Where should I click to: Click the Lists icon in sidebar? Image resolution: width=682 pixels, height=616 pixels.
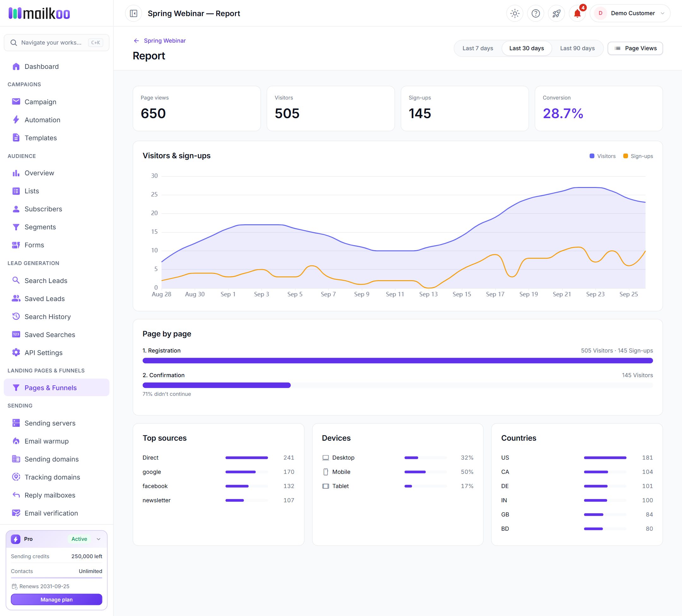pos(16,191)
